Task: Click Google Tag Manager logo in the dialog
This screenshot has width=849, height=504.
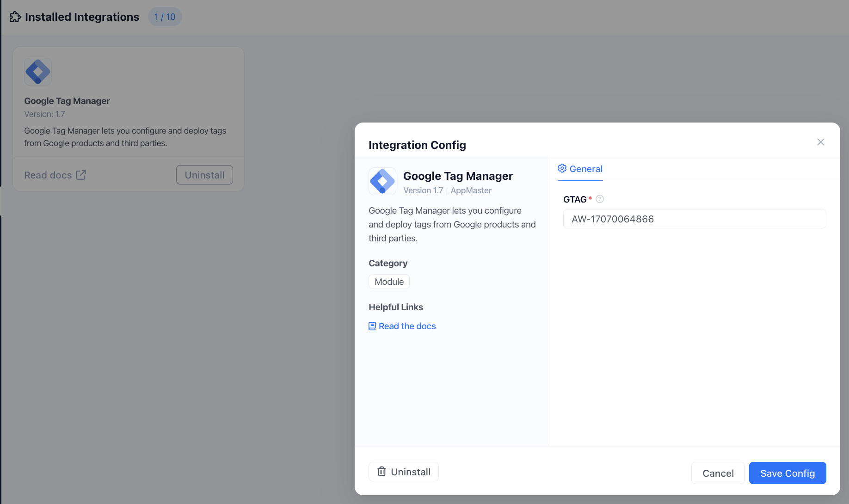Action: (382, 181)
